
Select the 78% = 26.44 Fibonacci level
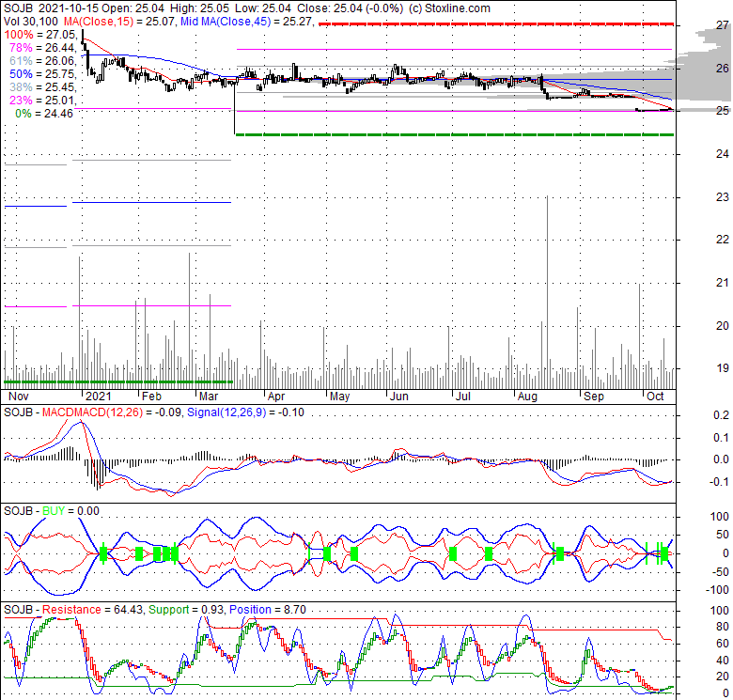pos(42,47)
